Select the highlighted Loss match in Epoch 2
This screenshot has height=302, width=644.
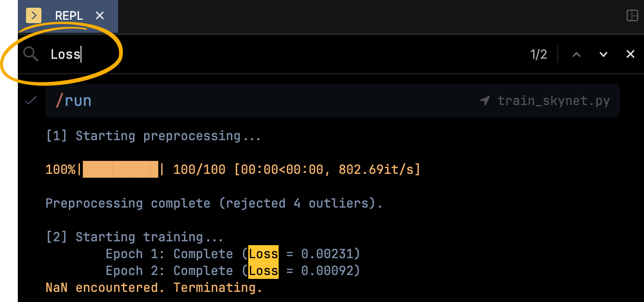coord(263,271)
